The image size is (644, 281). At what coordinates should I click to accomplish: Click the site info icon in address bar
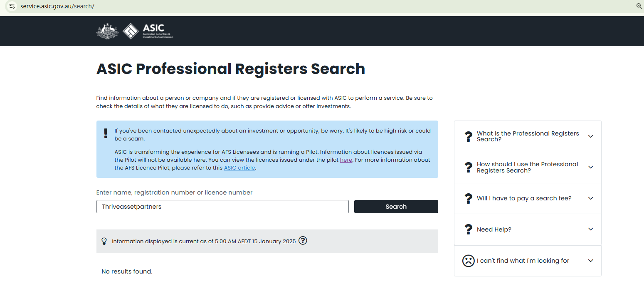click(12, 6)
